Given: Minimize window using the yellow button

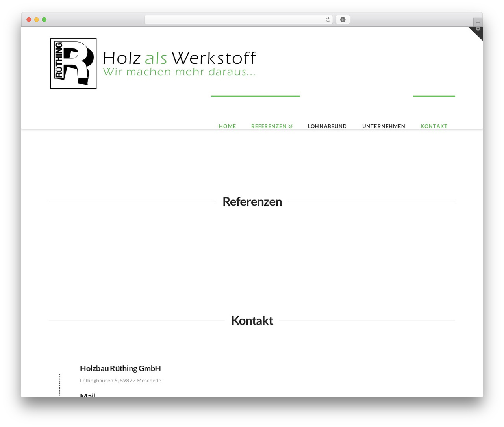Looking at the screenshot, I should [37, 20].
